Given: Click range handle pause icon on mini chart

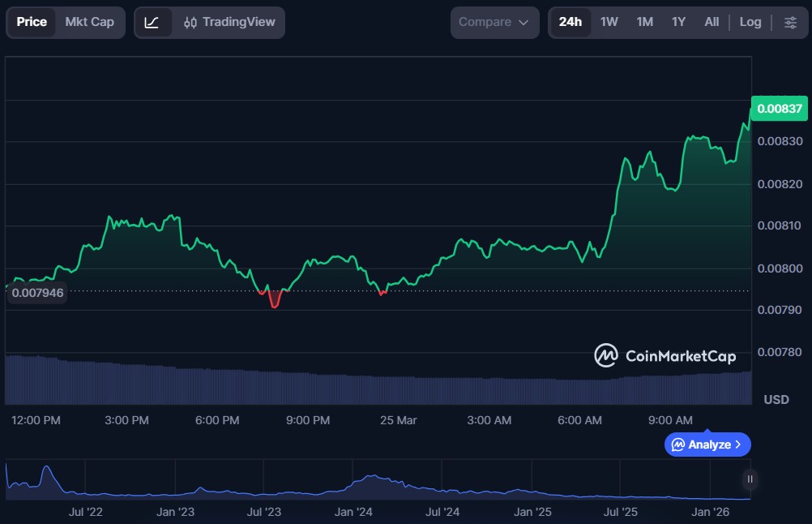Looking at the screenshot, I should point(750,479).
